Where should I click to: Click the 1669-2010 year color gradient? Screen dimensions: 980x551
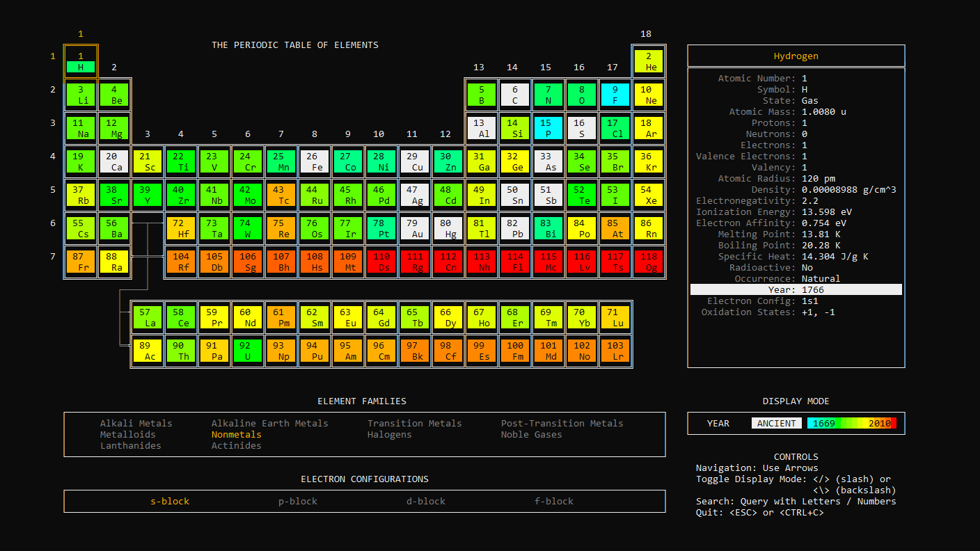(x=852, y=423)
